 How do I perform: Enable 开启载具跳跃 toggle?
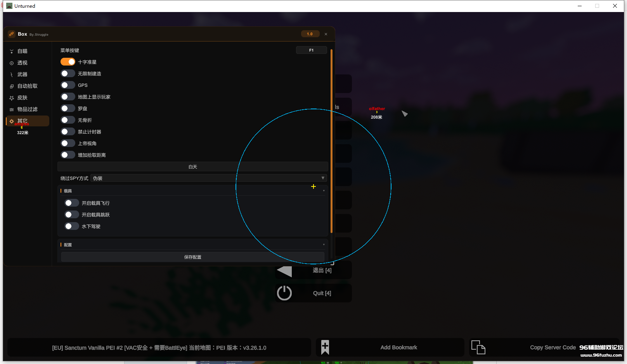pyautogui.click(x=72, y=215)
